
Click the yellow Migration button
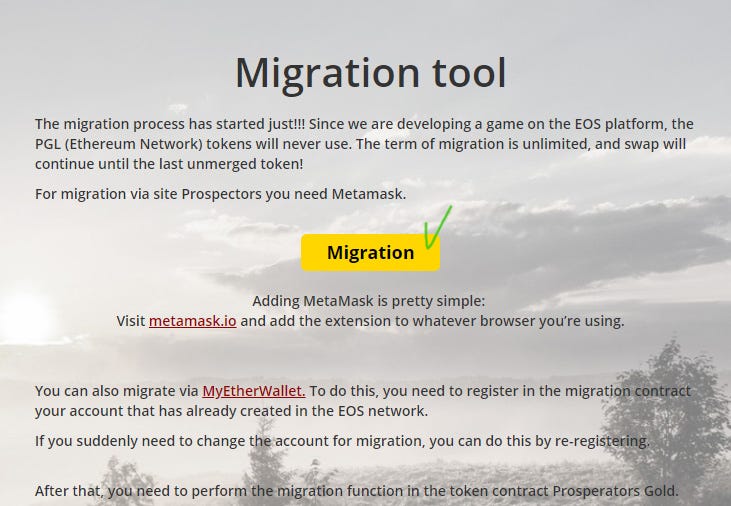coord(370,252)
